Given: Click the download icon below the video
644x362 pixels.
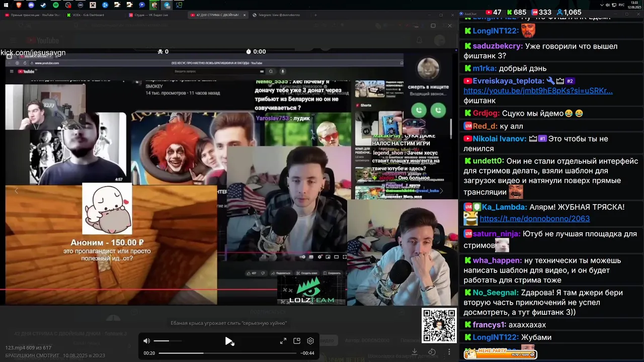Looking at the screenshot, I should (x=415, y=352).
